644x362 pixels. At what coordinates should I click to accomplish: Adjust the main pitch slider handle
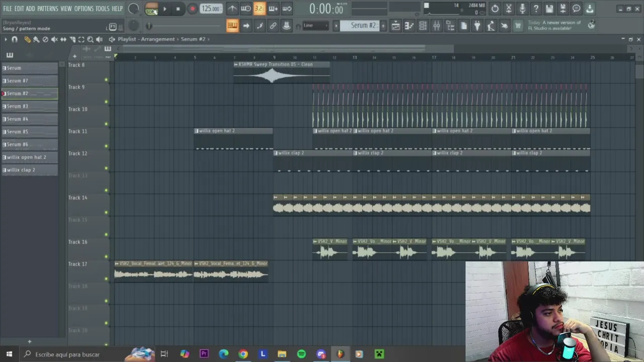149,26
